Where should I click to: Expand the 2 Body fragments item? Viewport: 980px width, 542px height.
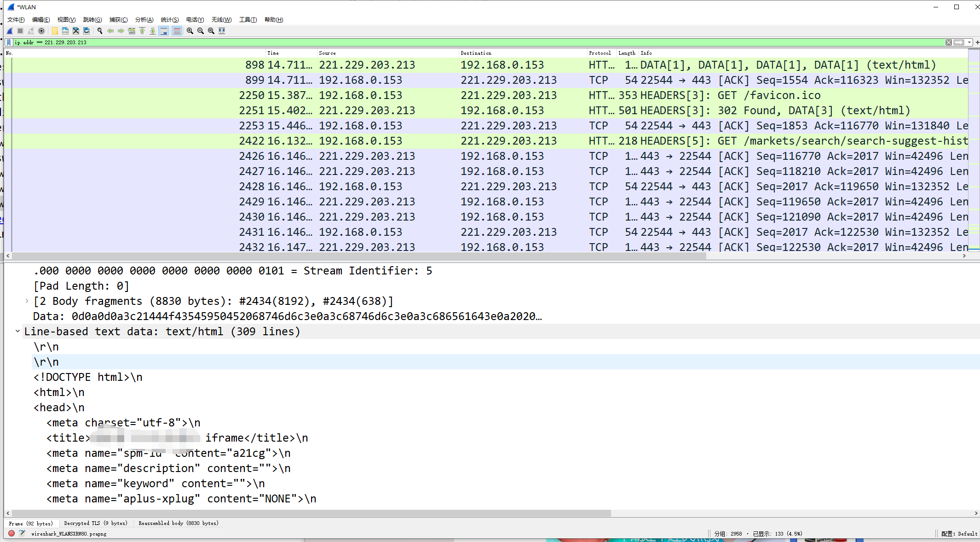[x=27, y=301]
